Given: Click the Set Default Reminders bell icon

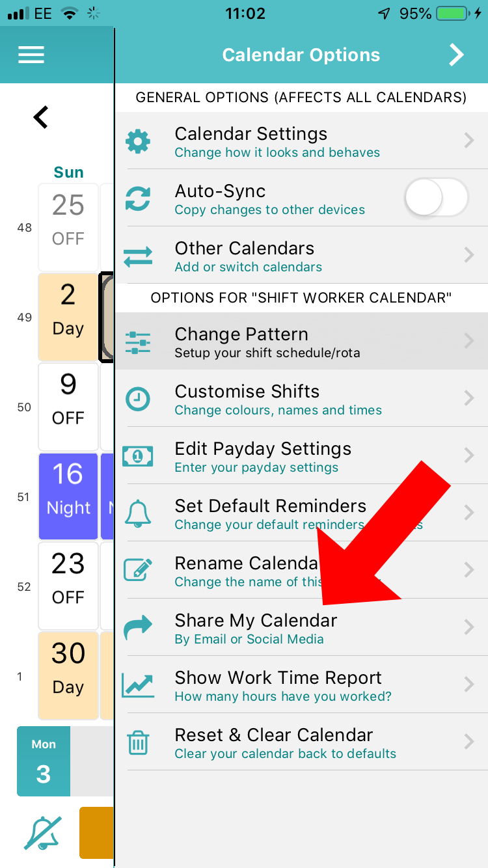Looking at the screenshot, I should click(x=138, y=512).
